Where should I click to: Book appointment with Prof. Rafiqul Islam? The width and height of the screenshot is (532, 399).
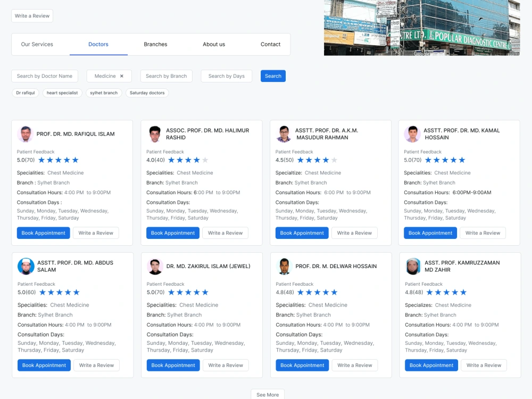click(44, 233)
